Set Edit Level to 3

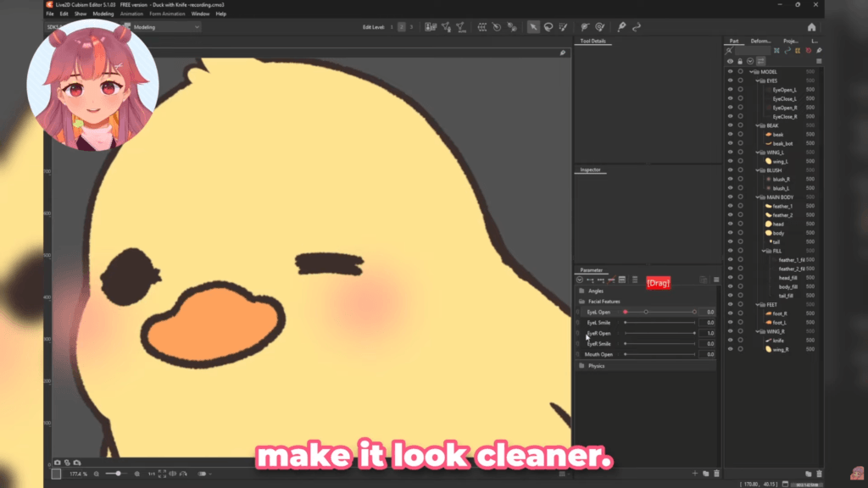[x=411, y=27]
